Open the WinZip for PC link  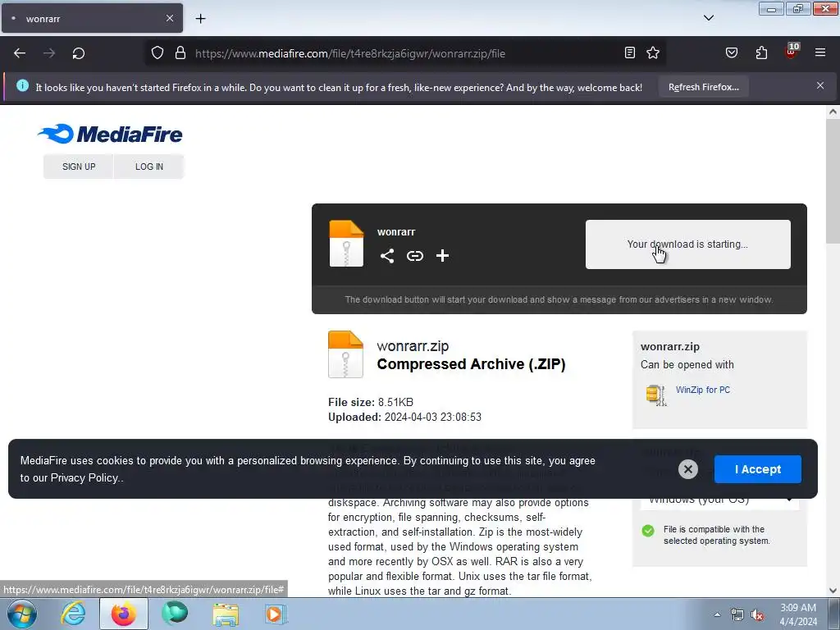click(703, 390)
